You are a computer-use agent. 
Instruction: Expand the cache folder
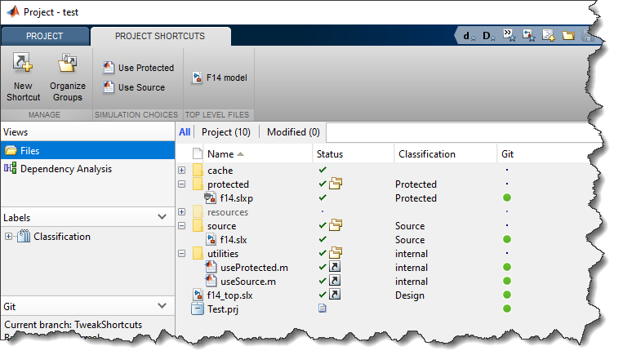181,171
